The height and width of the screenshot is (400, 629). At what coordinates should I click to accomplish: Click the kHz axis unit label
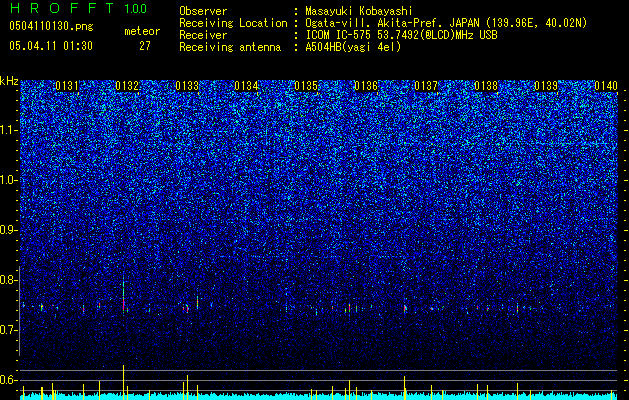coord(9,81)
